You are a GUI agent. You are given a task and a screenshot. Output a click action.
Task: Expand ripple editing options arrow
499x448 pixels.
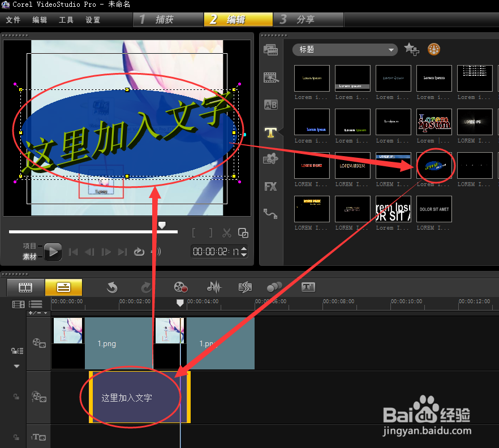point(16,366)
